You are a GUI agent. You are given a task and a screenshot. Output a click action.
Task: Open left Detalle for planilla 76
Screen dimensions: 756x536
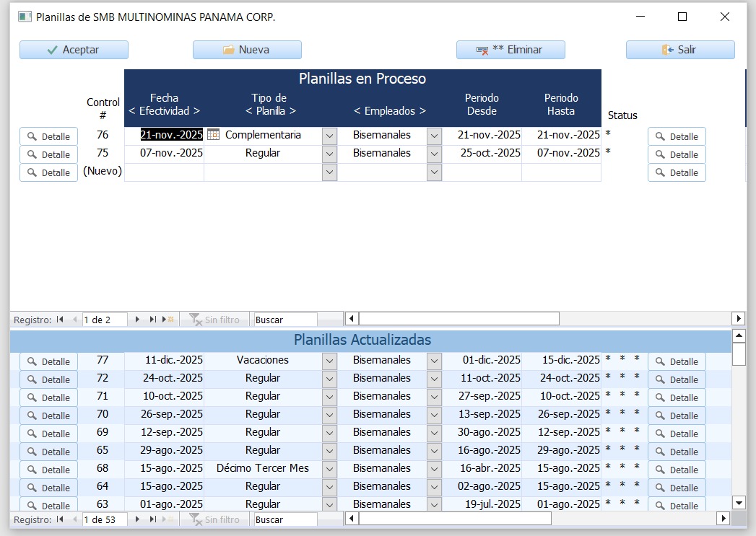[48, 136]
